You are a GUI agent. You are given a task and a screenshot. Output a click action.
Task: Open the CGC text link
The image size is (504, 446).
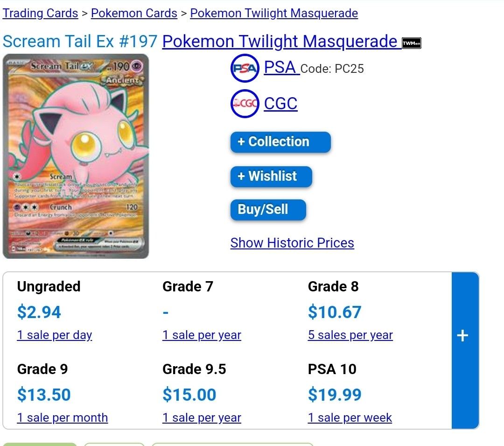point(280,103)
